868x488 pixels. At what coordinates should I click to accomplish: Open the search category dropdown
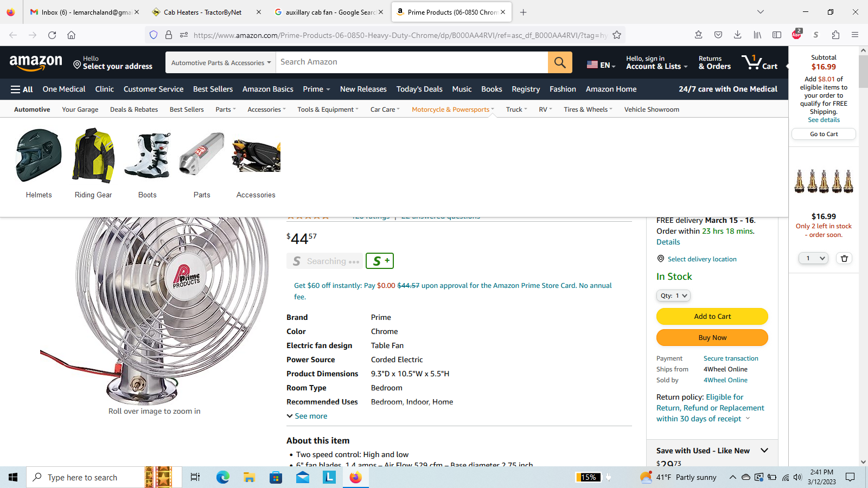coord(221,63)
